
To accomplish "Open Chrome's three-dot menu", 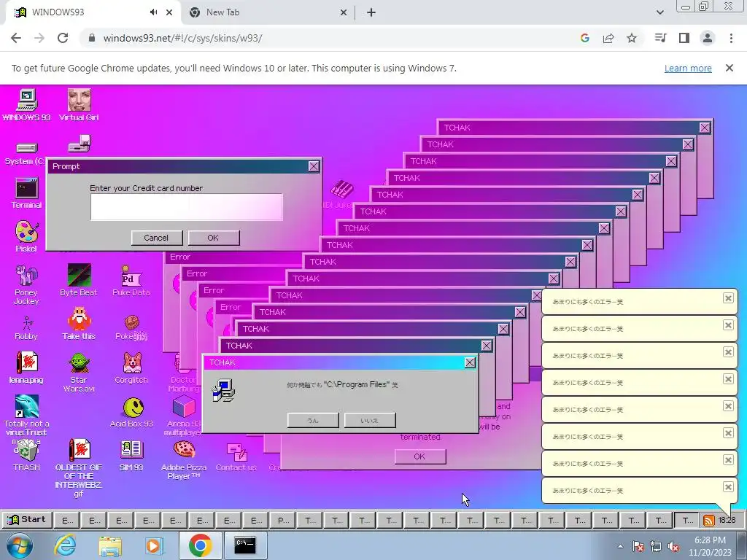I will click(x=731, y=38).
